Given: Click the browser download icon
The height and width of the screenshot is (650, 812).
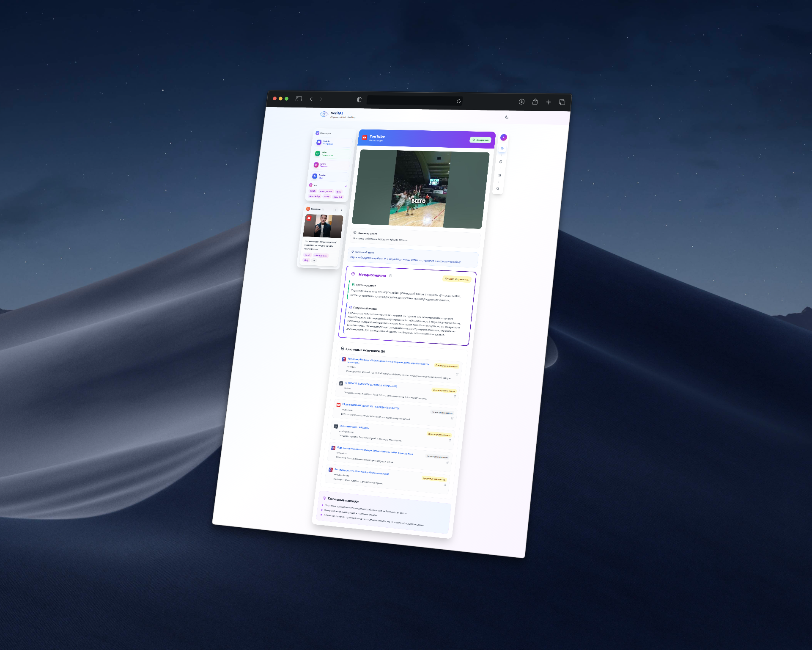Looking at the screenshot, I should [521, 102].
